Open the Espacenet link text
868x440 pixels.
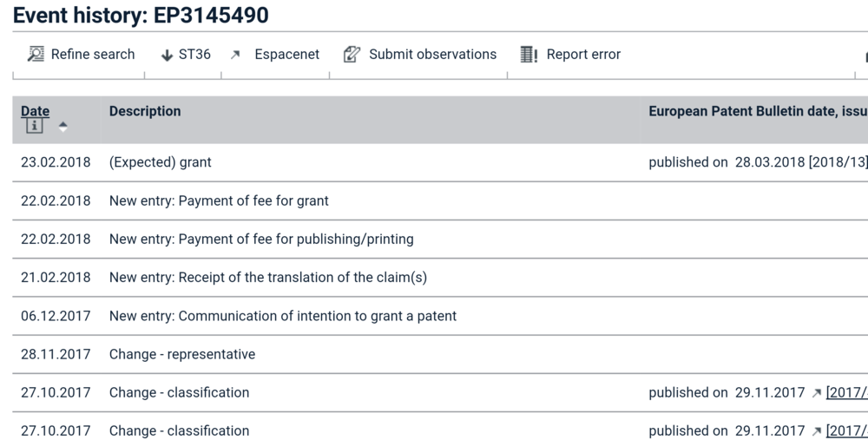(x=286, y=55)
